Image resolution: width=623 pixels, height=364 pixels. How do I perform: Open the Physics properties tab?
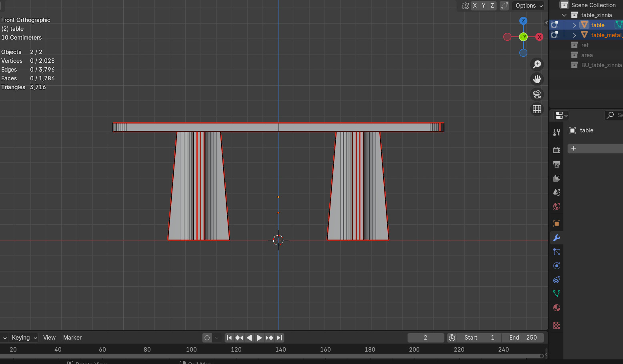tap(557, 266)
